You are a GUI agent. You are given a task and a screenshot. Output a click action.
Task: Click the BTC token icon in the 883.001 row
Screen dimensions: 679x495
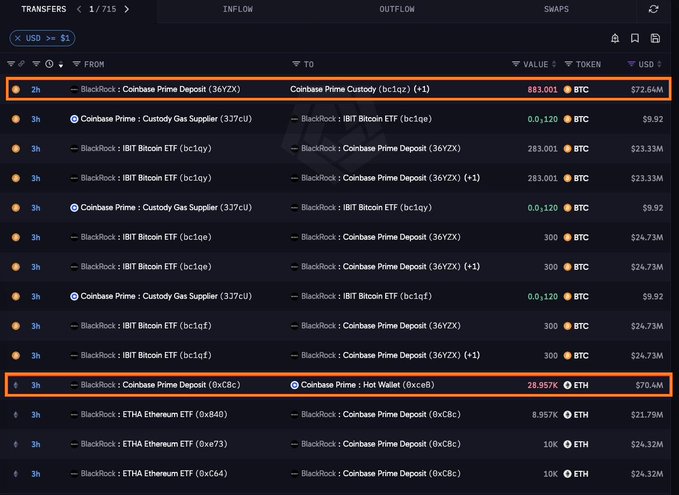[x=567, y=90]
